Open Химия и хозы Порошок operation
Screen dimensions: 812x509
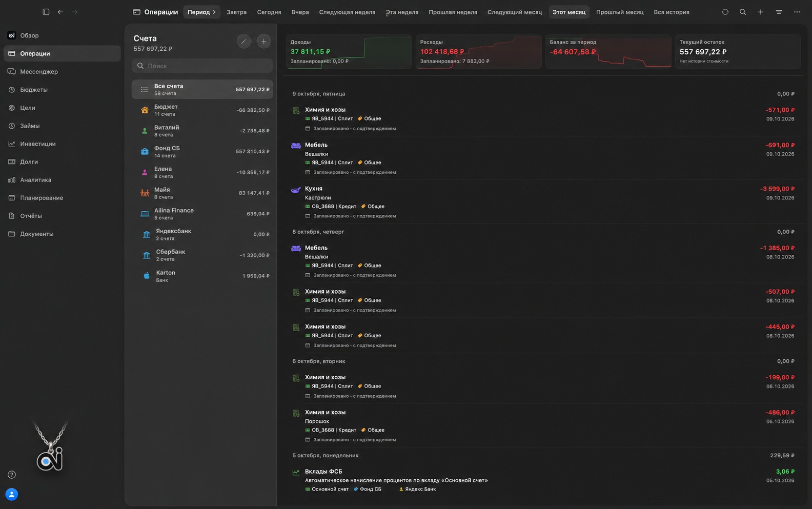(x=543, y=425)
